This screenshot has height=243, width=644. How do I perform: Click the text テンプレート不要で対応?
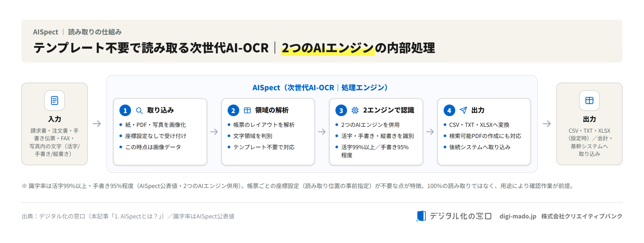click(x=264, y=147)
